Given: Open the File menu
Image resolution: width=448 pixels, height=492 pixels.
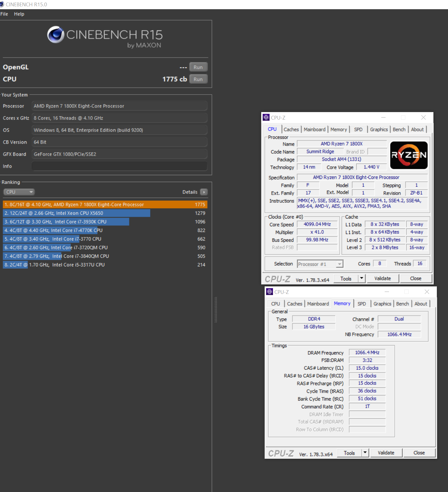Looking at the screenshot, I should tap(4, 14).
